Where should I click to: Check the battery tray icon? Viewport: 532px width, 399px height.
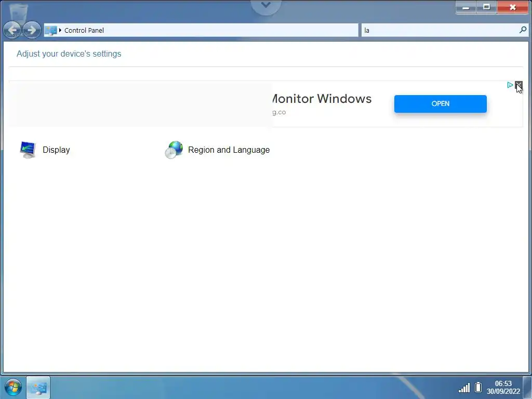click(x=478, y=387)
